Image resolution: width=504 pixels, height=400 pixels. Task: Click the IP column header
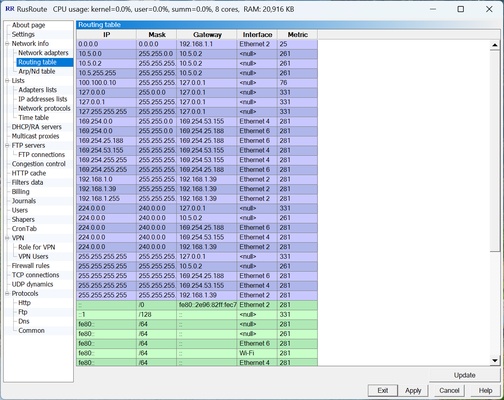point(106,35)
